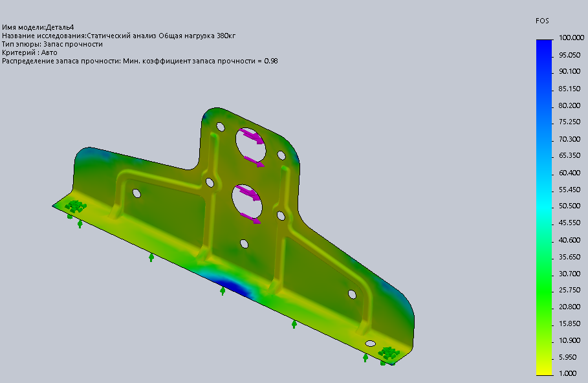Viewport: 588px width, 383px height.
Task: Click legend value 20.800
Action: pyautogui.click(x=570, y=307)
